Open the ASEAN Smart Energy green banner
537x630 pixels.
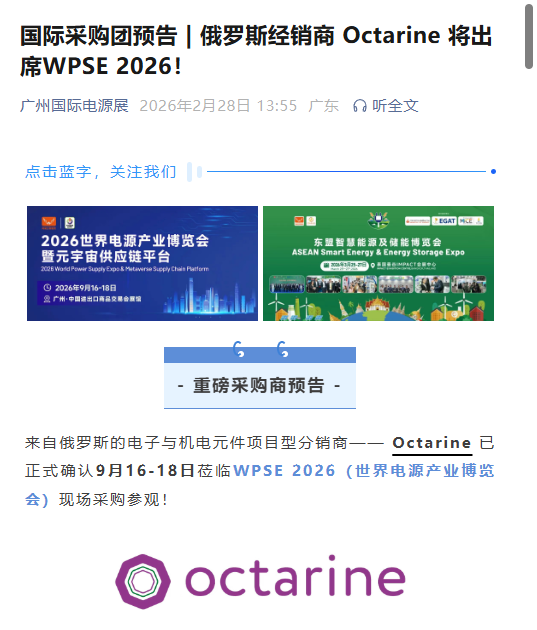[378, 264]
